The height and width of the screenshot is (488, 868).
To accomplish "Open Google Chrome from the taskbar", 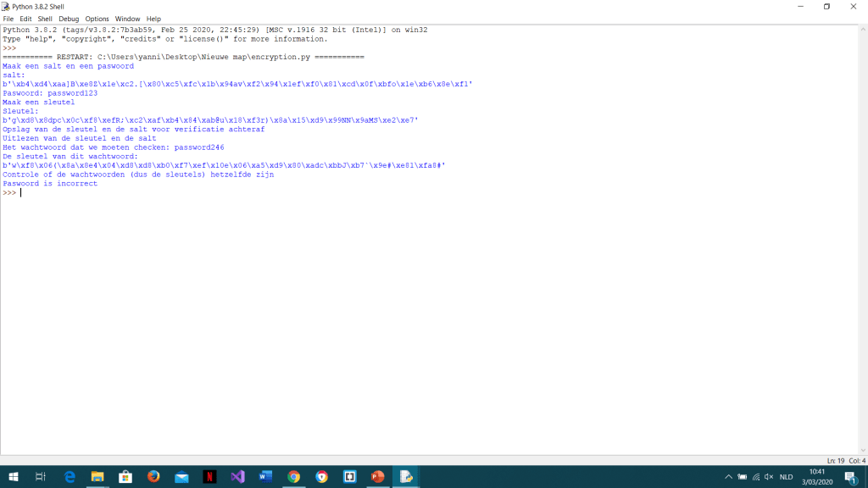I will click(x=293, y=477).
